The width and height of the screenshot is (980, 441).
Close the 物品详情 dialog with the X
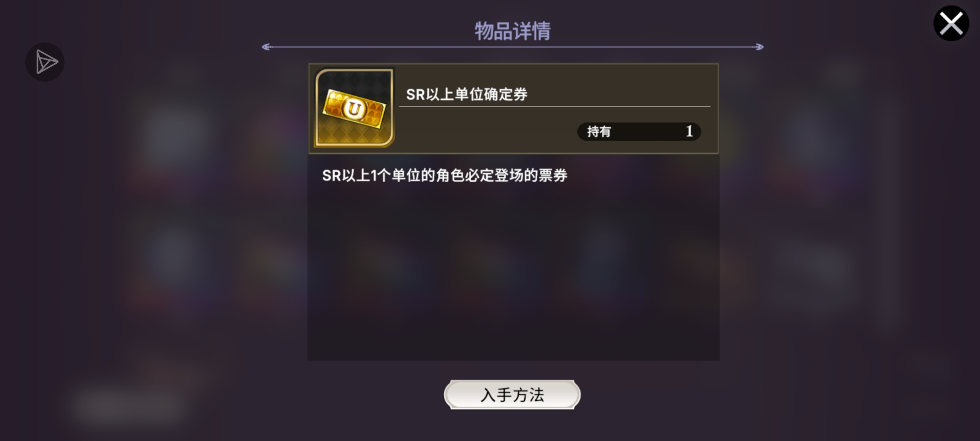(x=951, y=23)
